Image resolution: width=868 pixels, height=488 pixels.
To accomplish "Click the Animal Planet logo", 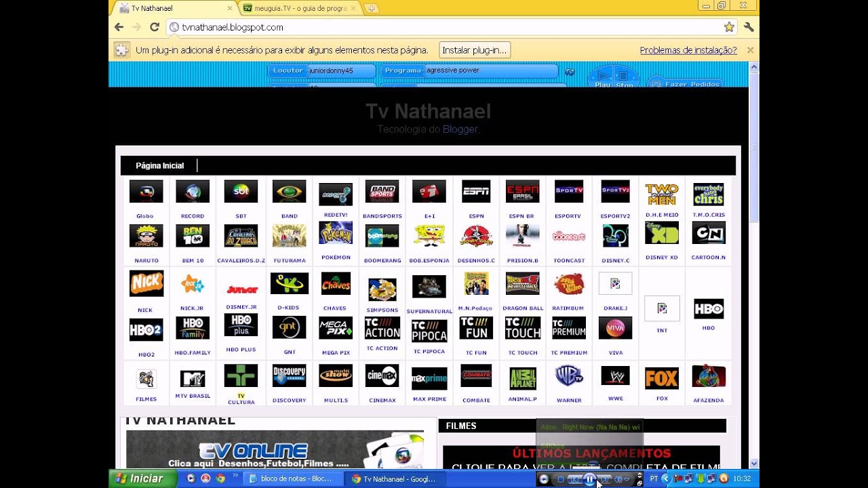I will (x=522, y=378).
